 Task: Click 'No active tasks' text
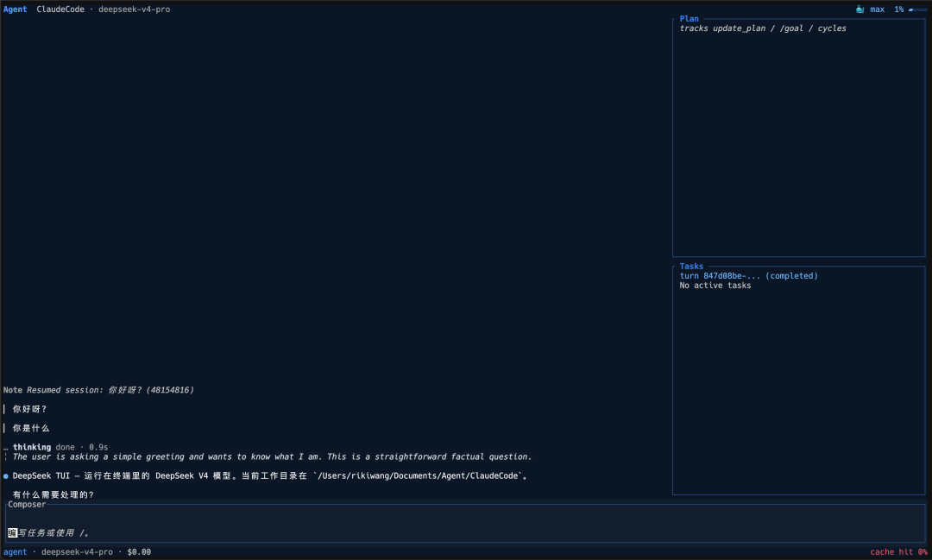(715, 286)
